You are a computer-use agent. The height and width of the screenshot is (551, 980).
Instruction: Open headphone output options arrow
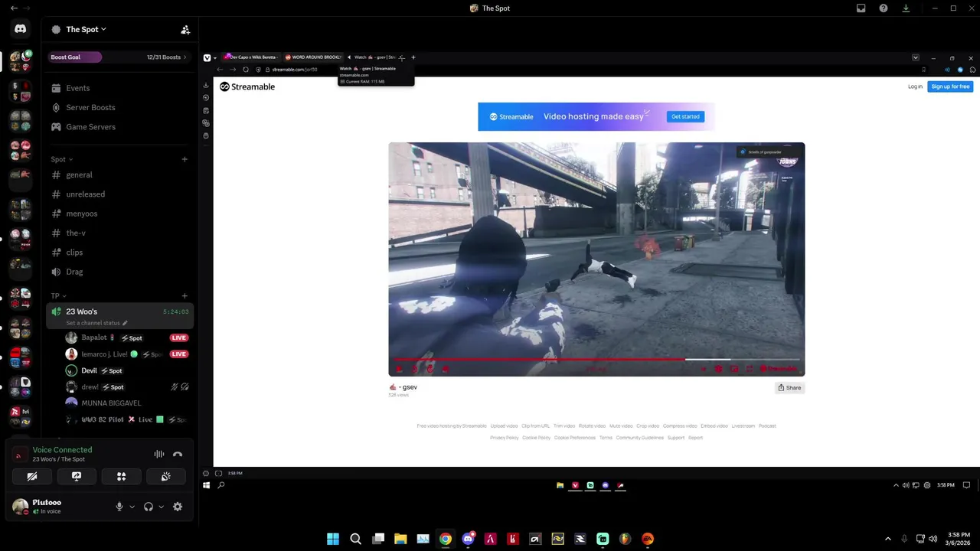click(161, 507)
